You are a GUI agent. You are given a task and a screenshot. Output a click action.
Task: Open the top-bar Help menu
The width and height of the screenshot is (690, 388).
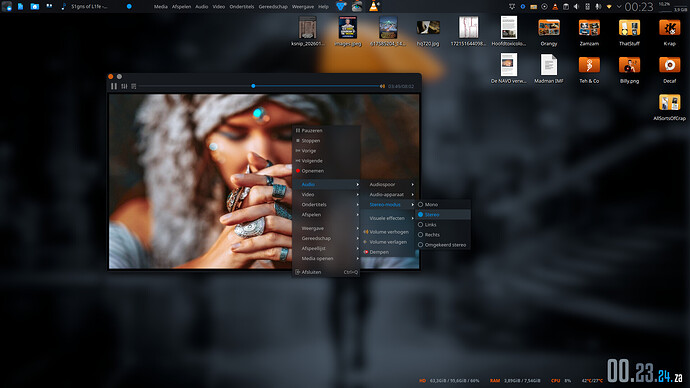pos(323,7)
